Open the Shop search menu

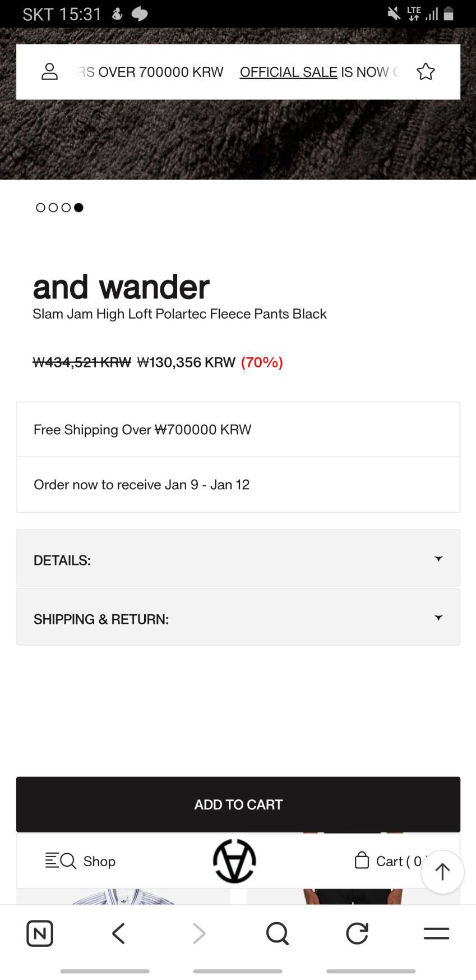[x=81, y=861]
